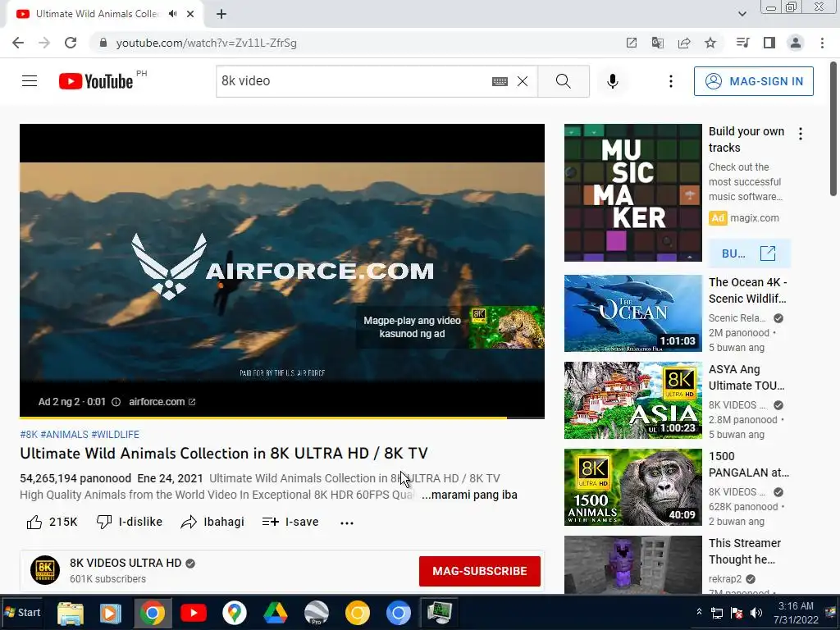840x630 pixels.
Task: Open page in app icon in address bar
Action: pyautogui.click(x=632, y=43)
